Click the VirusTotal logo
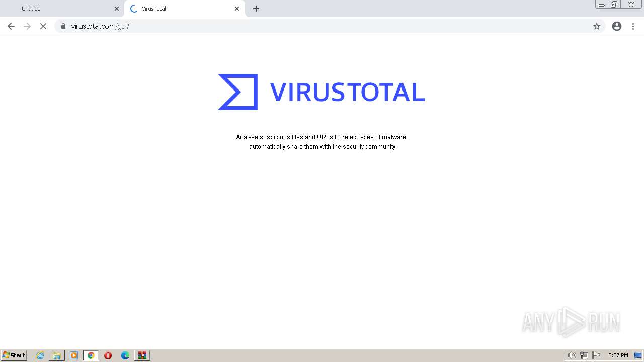This screenshot has width=644, height=362. (321, 92)
